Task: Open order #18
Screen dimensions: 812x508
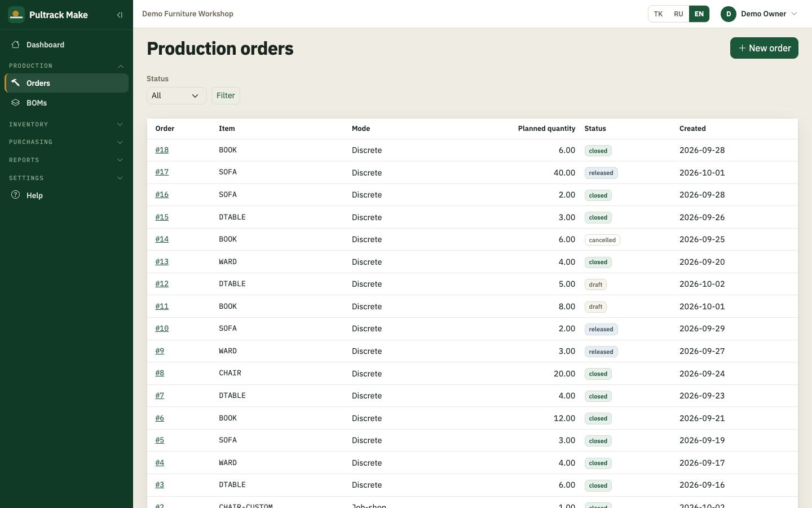Action: click(x=162, y=150)
